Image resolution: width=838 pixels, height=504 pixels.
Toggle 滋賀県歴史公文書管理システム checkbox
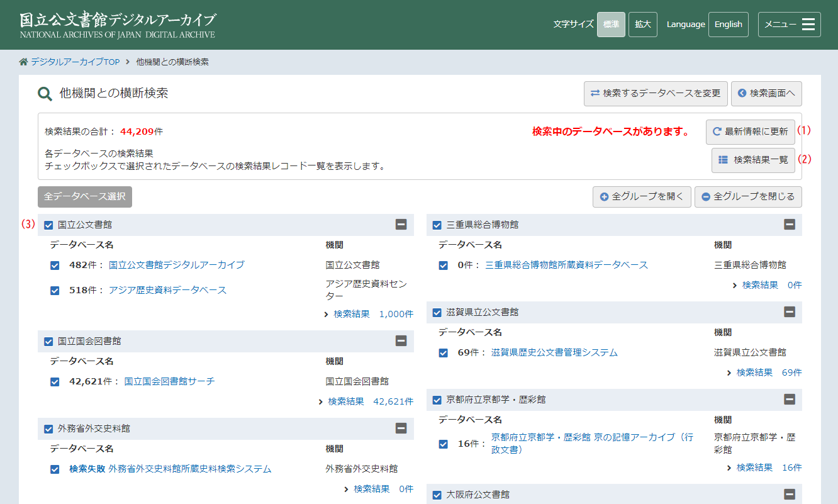point(444,353)
